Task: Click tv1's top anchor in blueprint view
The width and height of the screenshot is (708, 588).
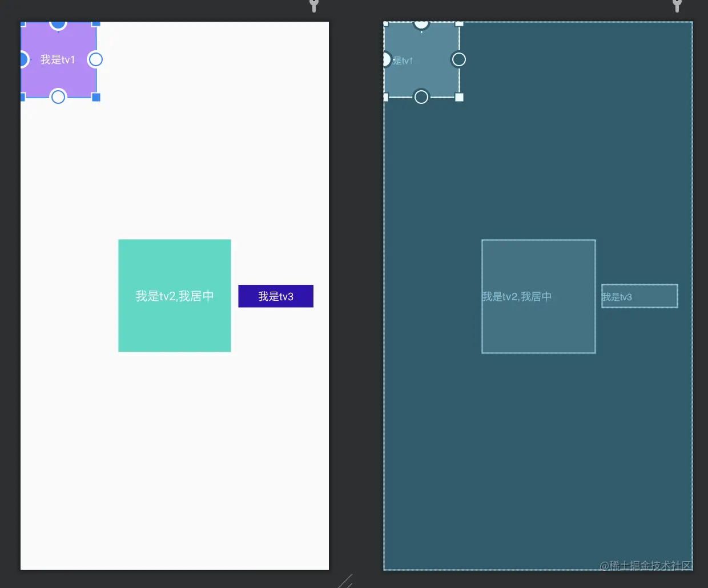Action: tap(421, 24)
